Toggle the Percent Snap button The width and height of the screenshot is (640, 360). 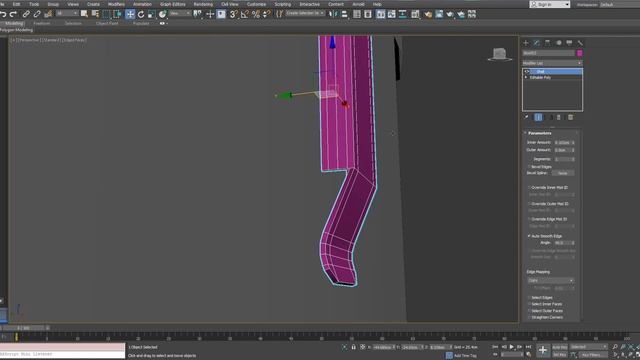pos(256,14)
